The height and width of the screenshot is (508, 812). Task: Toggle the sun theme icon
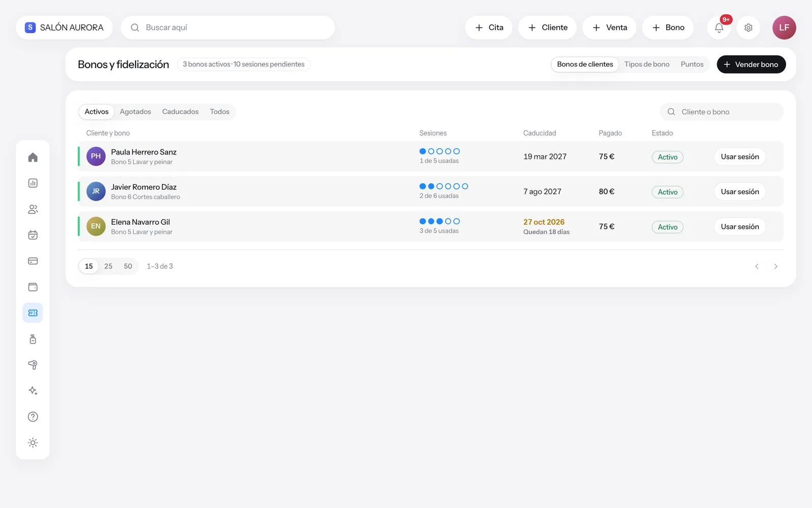pos(33,442)
